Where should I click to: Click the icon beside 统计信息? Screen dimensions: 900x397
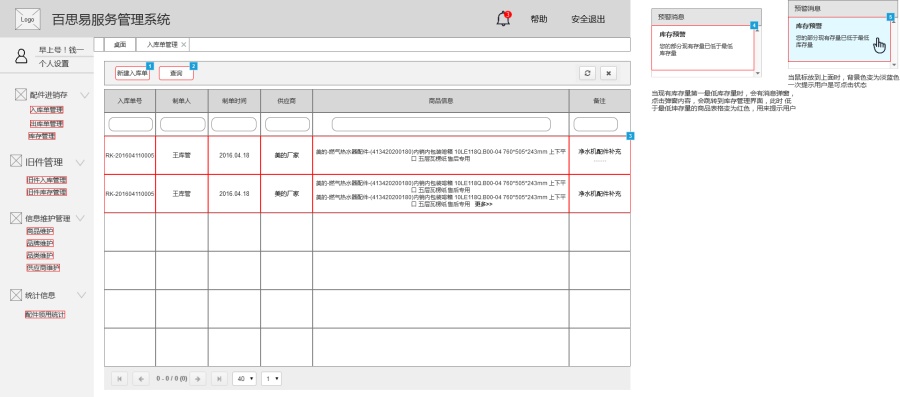click(x=16, y=295)
